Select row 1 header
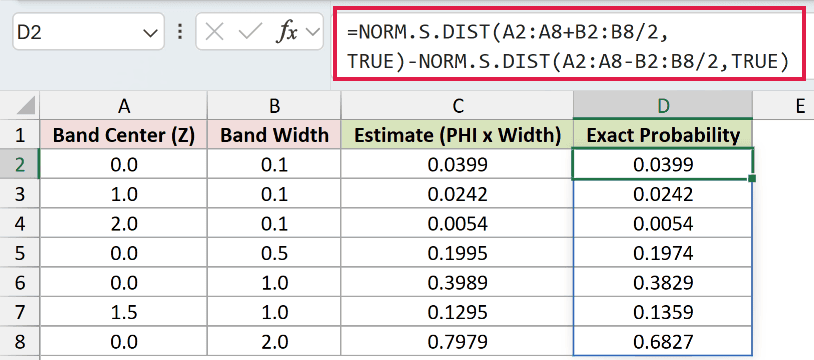Screen dimensions: 814x360 (x=20, y=135)
